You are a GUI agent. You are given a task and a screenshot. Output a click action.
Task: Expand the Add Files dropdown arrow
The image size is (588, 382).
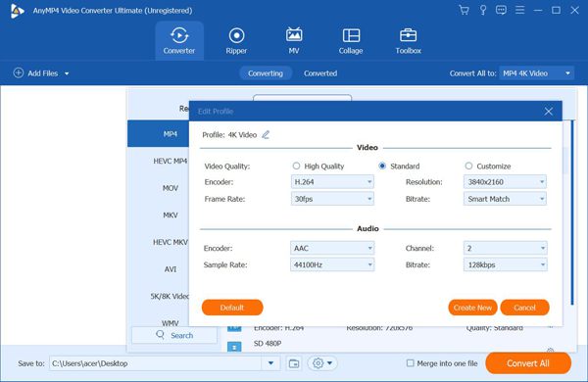[67, 73]
